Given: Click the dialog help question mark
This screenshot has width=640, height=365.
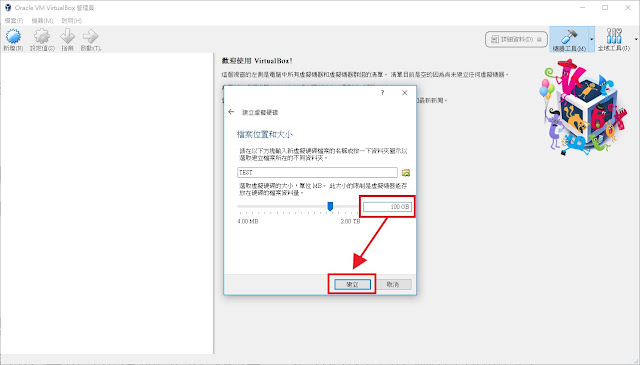Looking at the screenshot, I should tap(382, 93).
